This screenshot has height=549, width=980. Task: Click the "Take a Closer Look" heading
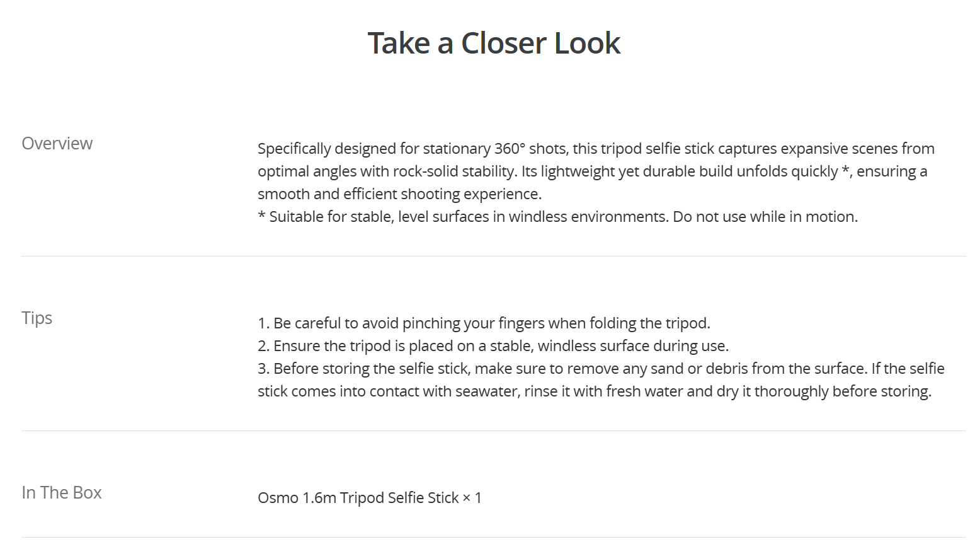coord(494,43)
